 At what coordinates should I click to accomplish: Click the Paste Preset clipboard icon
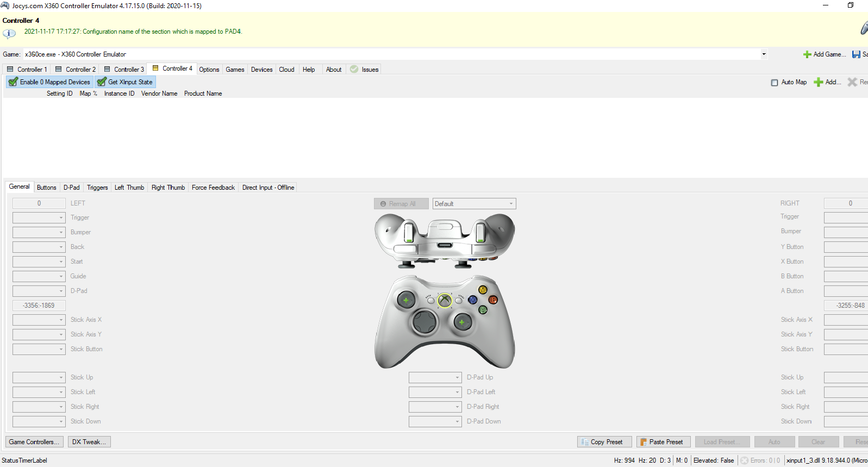(x=643, y=442)
